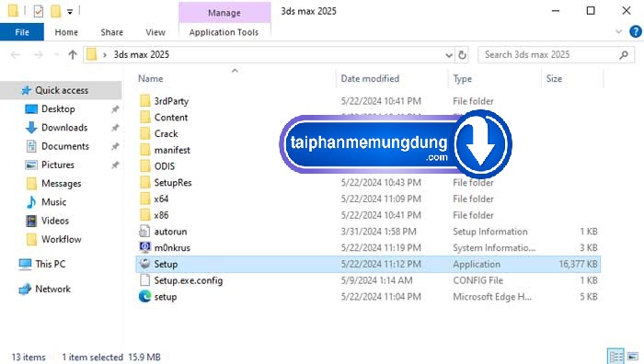Viewport: 644px width, 364px height.
Task: Expand the address bar path chevron
Action: pyautogui.click(x=105, y=54)
